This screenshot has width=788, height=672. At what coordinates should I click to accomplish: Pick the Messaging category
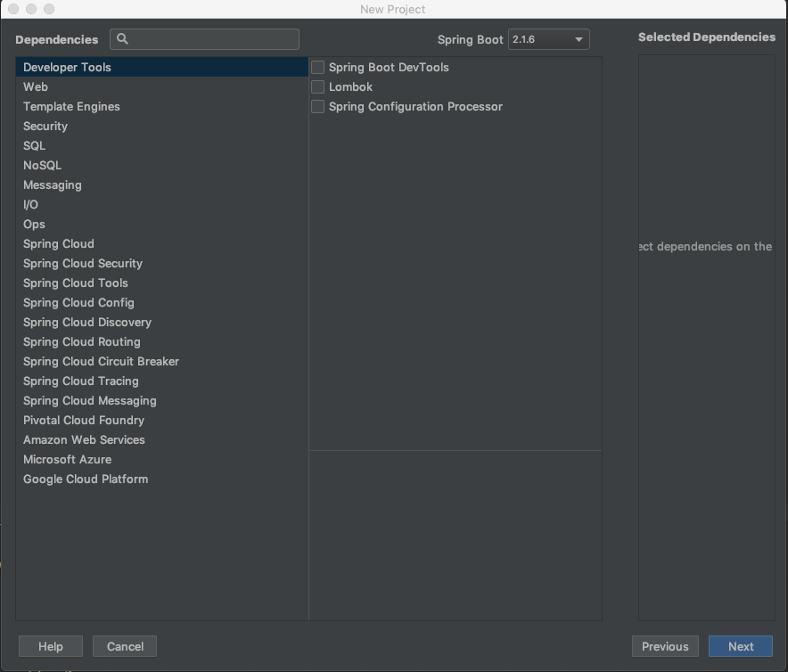click(162, 185)
